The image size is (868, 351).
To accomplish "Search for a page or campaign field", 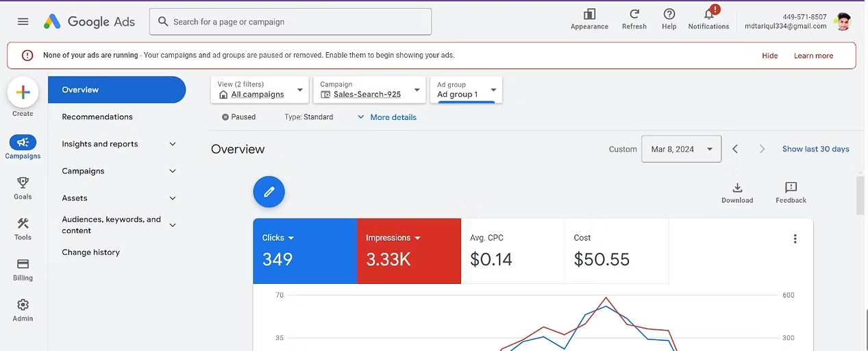I will pos(290,22).
